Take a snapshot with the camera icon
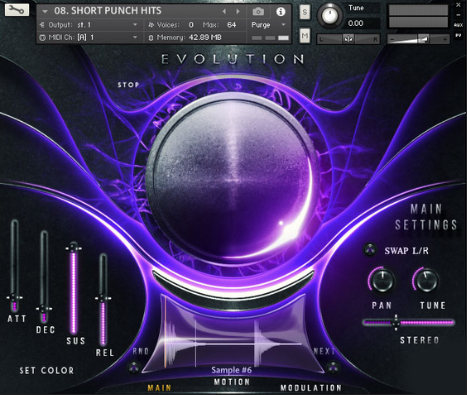Image resolution: width=467 pixels, height=395 pixels. point(258,12)
